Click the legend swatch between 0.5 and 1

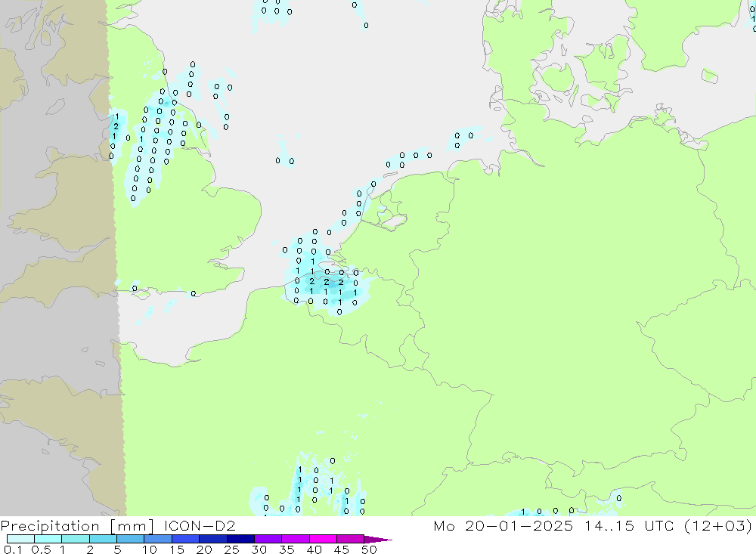(48, 539)
